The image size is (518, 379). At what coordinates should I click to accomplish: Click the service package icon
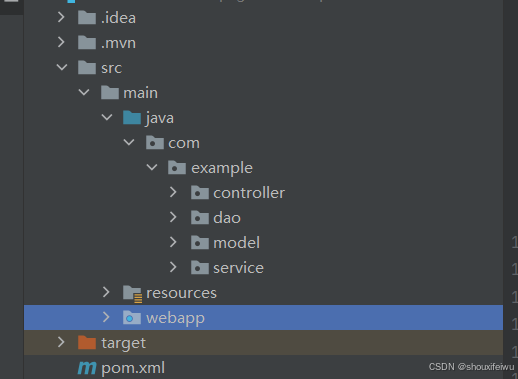[200, 268]
